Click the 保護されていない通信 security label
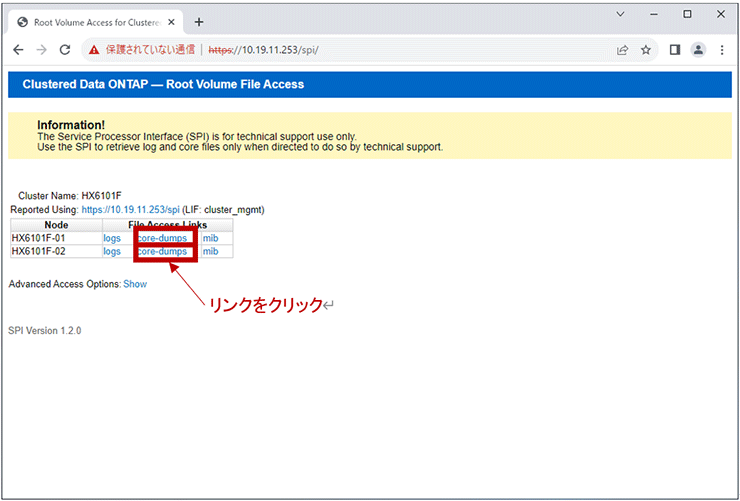This screenshot has height=501, width=740. click(x=150, y=50)
